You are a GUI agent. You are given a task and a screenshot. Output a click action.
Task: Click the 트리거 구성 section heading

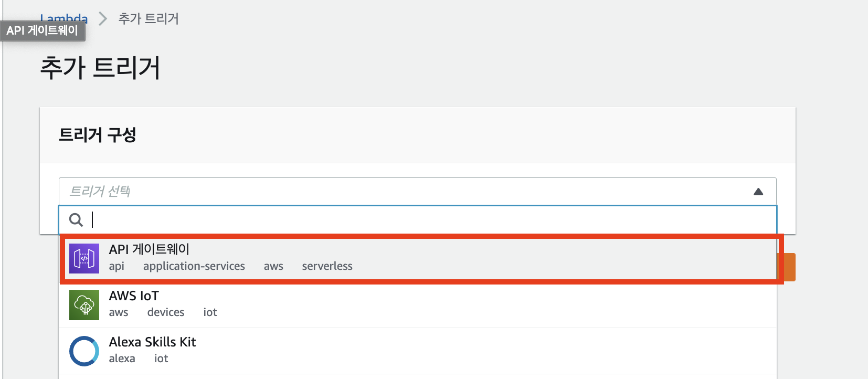[x=98, y=135]
